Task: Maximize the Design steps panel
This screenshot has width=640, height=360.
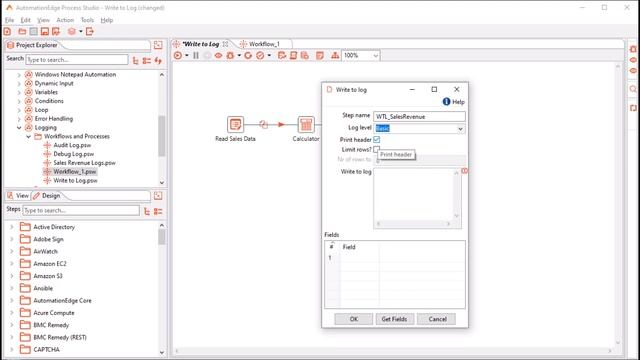Action: click(x=158, y=196)
